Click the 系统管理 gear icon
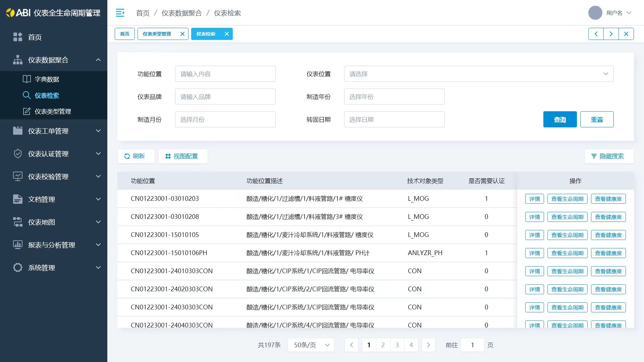The width and height of the screenshot is (644, 362). (x=18, y=267)
